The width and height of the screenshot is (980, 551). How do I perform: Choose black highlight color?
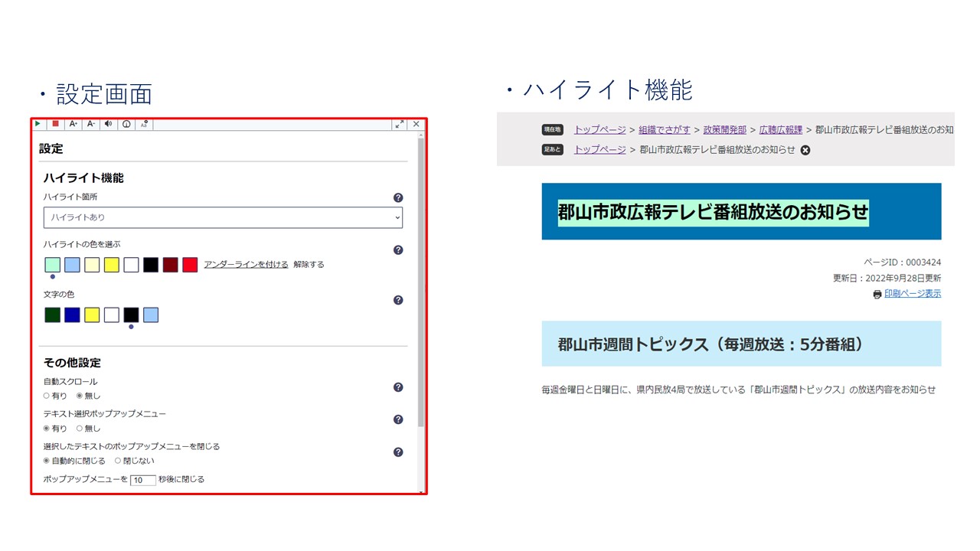click(x=151, y=265)
